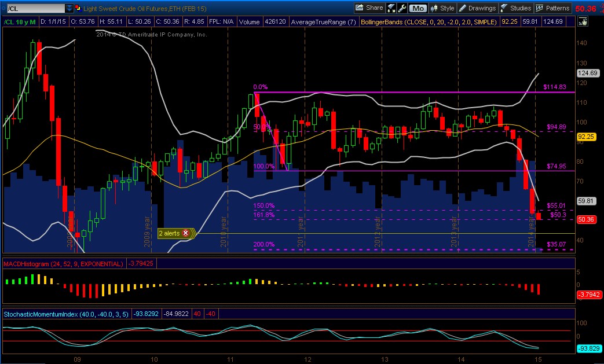Click the Light Sweet Crude Oil Futures title
Image resolution: width=604 pixels, height=364 pixels.
145,9
